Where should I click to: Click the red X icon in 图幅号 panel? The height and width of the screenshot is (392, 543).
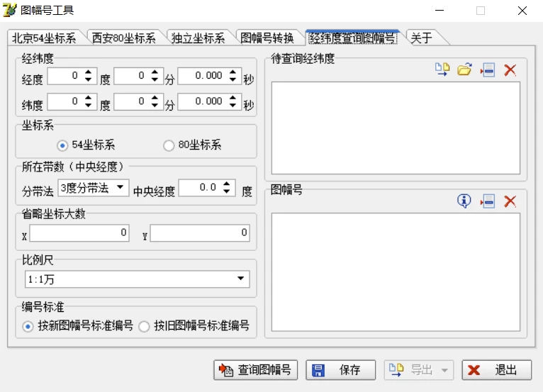tap(510, 201)
